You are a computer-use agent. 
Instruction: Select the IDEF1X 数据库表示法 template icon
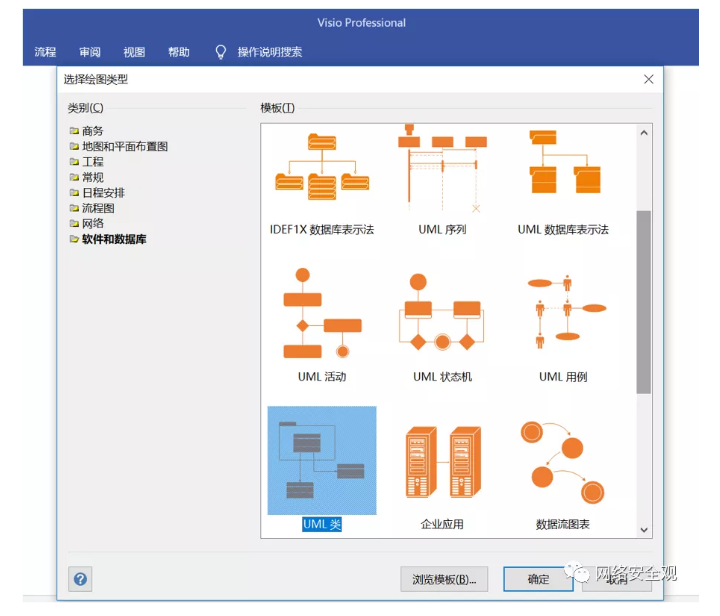point(322,166)
